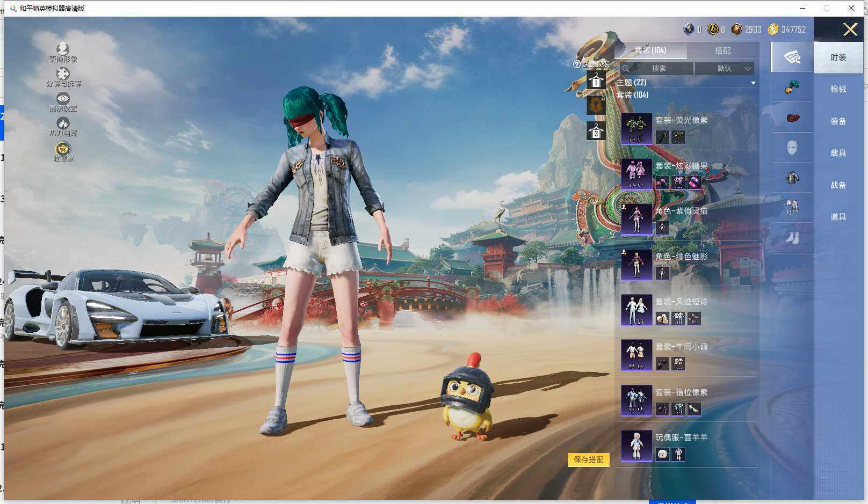This screenshot has height=504, width=868.
Task: Pick second piece icon under 套装-午间小调
Action: [x=678, y=363]
